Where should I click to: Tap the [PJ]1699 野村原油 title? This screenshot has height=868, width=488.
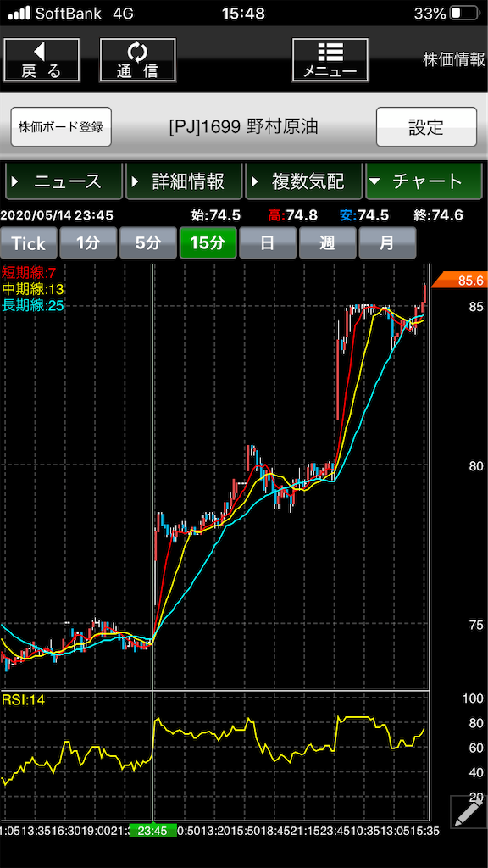pos(243,127)
